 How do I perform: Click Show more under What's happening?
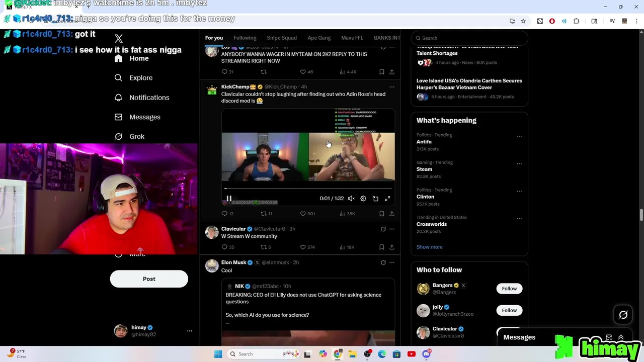pos(430,247)
